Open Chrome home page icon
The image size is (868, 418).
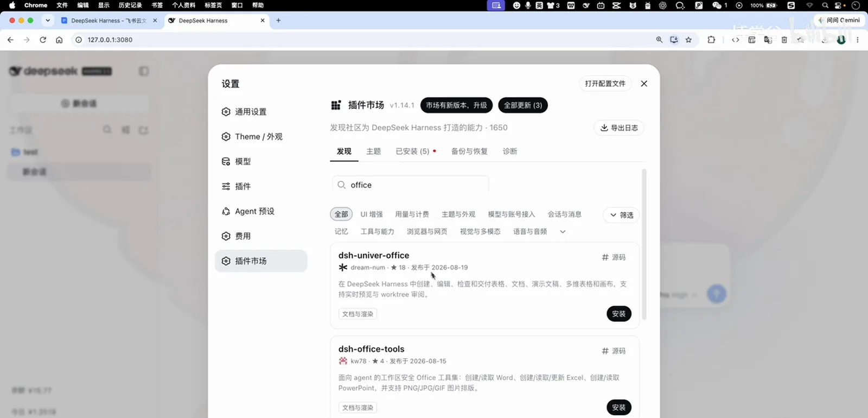tap(59, 40)
